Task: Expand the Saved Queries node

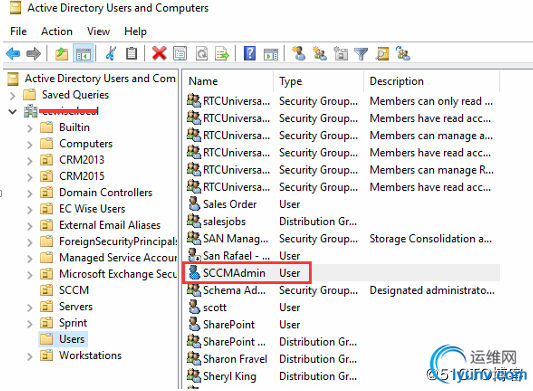Action: [13, 96]
